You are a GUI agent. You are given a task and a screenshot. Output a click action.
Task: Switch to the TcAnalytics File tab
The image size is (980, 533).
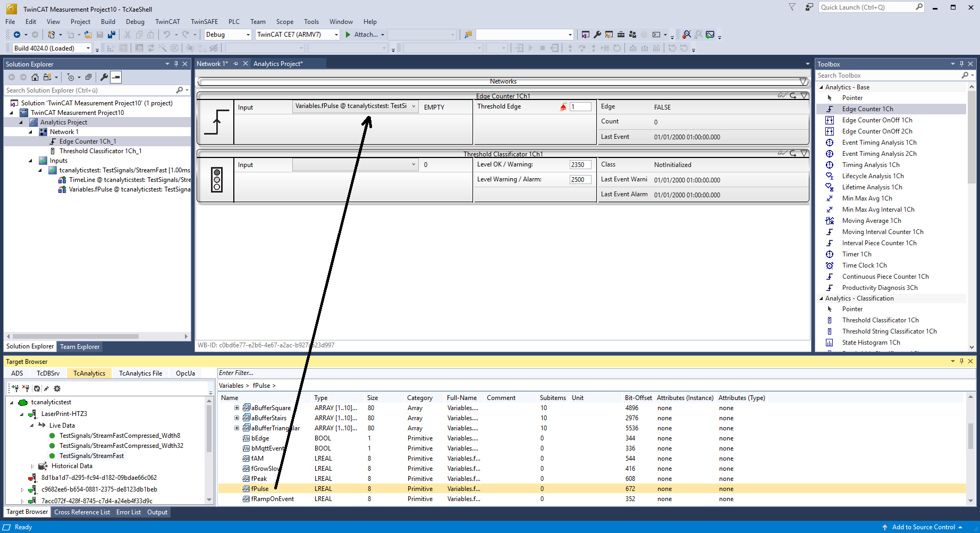click(140, 373)
